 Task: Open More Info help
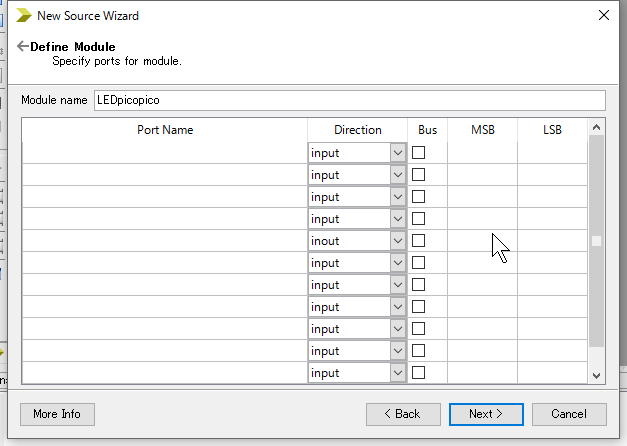click(x=57, y=414)
